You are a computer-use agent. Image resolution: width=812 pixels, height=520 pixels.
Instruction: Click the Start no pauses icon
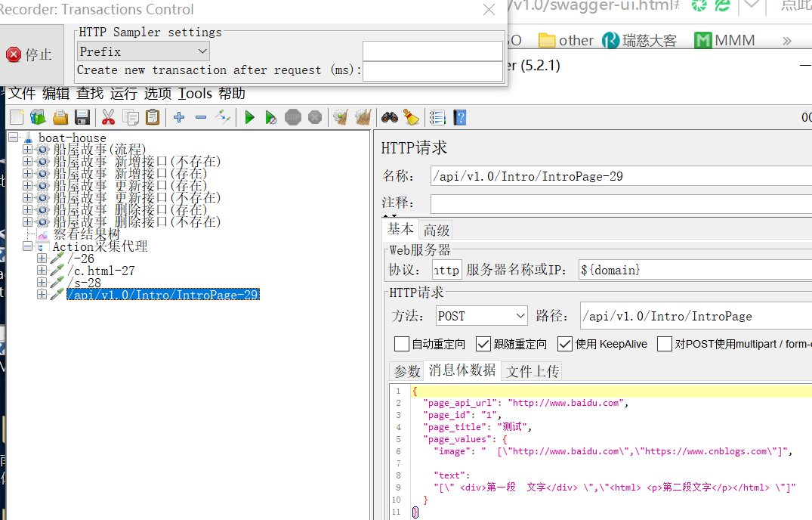click(x=270, y=118)
